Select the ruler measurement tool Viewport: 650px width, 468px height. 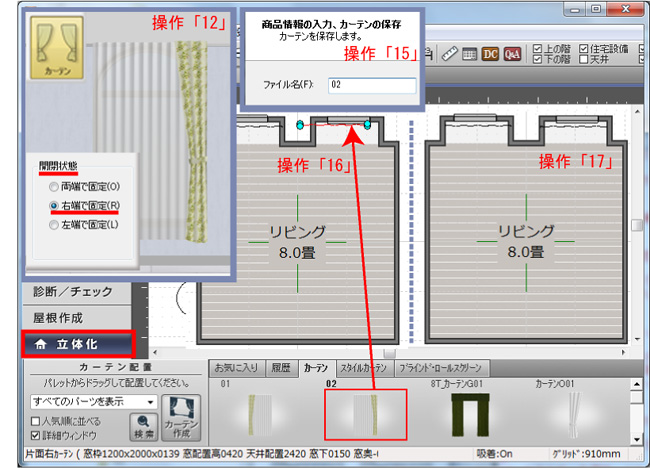[449, 53]
